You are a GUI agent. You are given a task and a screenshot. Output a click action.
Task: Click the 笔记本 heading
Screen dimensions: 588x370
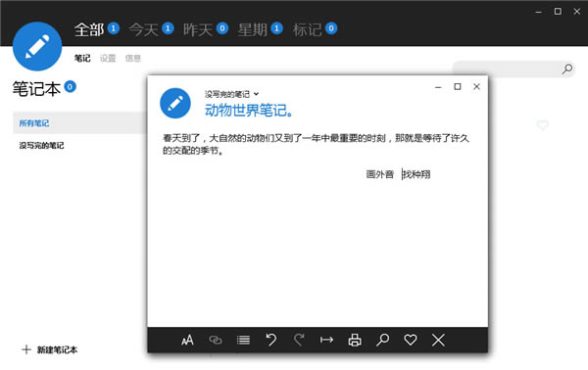[37, 89]
